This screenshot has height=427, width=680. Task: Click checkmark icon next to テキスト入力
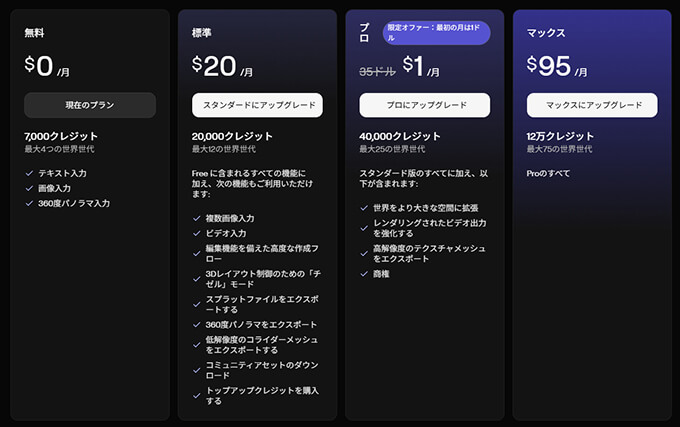pyautogui.click(x=29, y=173)
